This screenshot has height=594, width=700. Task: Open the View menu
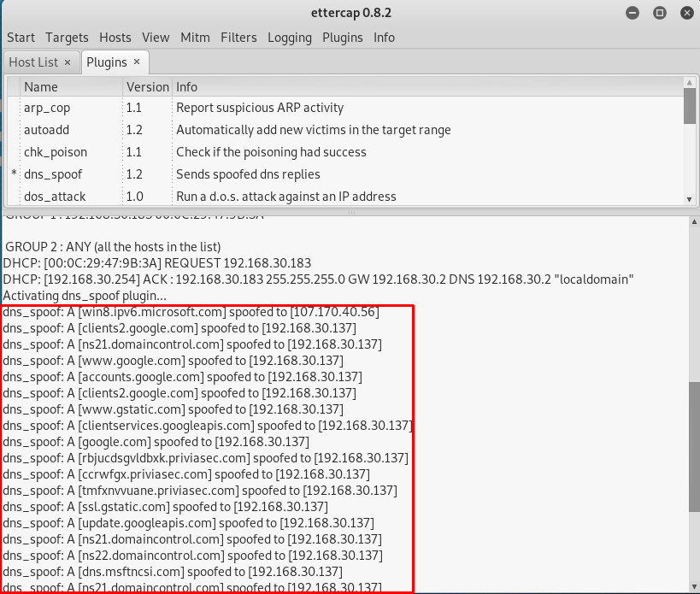(x=156, y=38)
